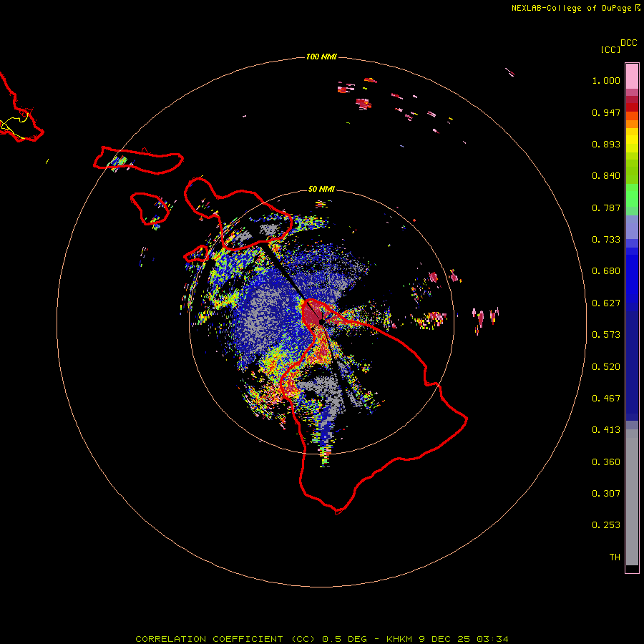644x644 pixels.
Task: Click the Correlation Coefficient caption at bottom
Action: click(321, 639)
